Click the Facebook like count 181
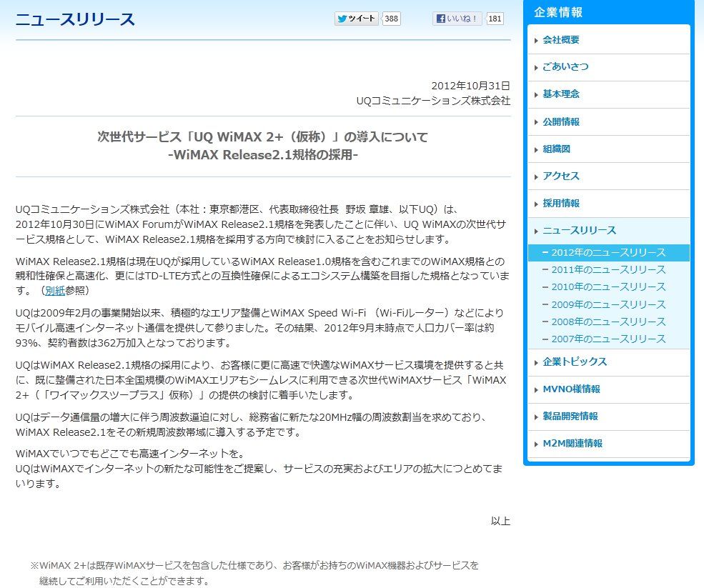704x588 pixels. 495,19
